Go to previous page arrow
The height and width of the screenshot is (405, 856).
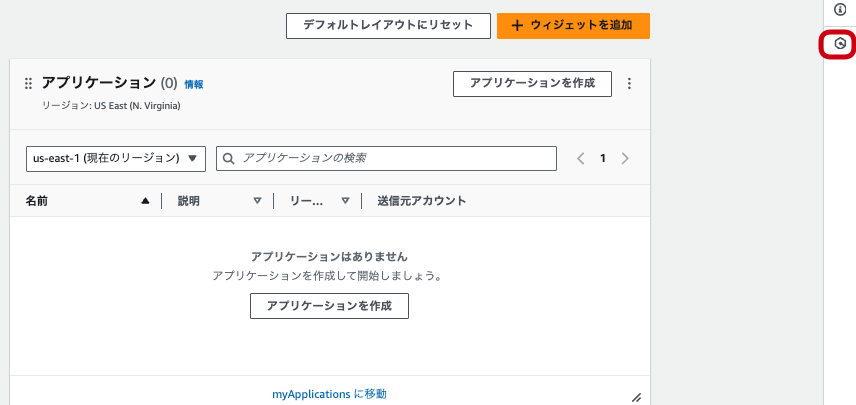tap(581, 158)
